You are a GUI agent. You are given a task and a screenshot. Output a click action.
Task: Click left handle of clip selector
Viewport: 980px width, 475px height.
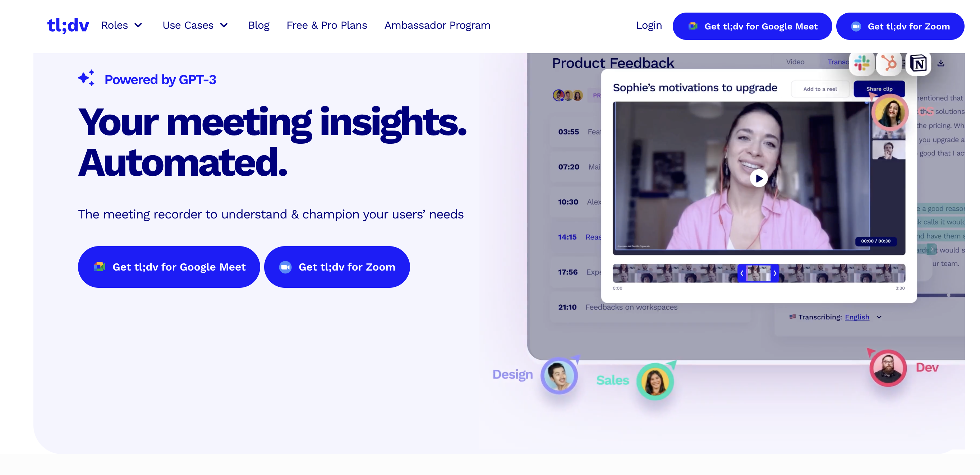pos(741,273)
